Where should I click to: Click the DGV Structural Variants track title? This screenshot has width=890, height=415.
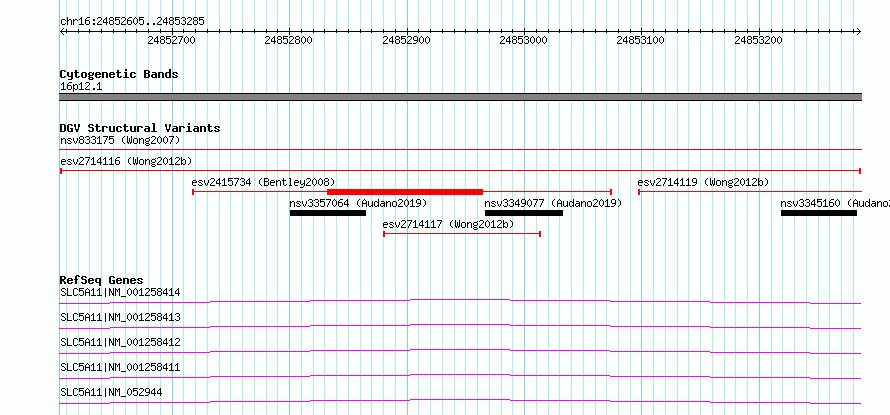click(x=140, y=128)
